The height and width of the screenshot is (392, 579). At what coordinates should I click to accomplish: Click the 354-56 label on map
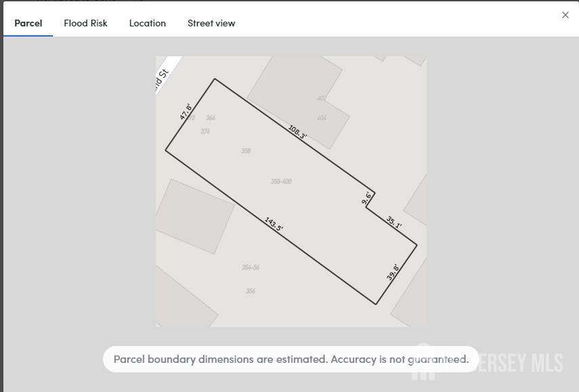[x=251, y=267]
